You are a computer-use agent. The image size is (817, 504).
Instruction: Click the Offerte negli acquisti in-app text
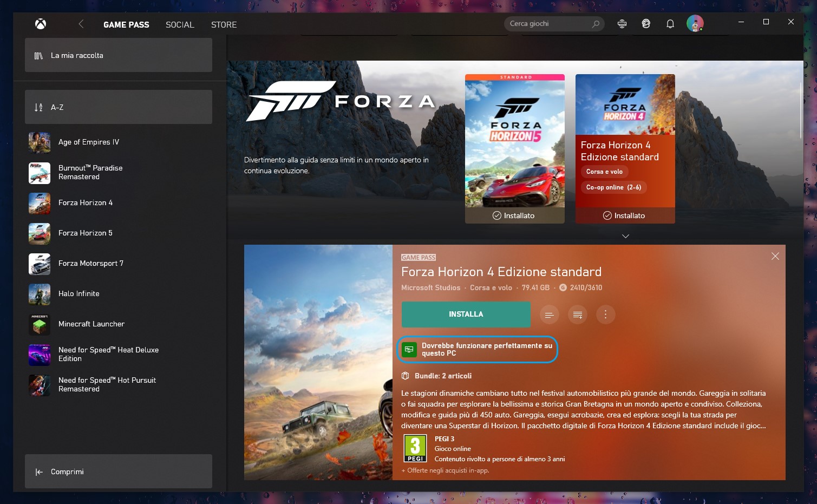click(x=445, y=470)
